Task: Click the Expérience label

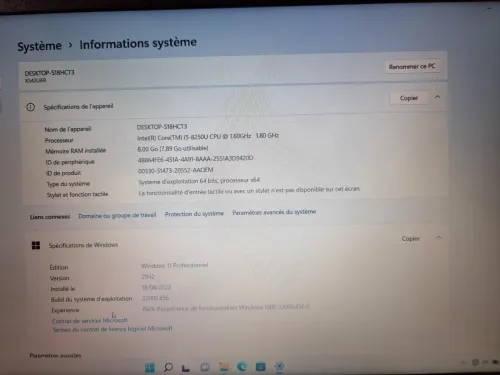Action: tap(65, 310)
